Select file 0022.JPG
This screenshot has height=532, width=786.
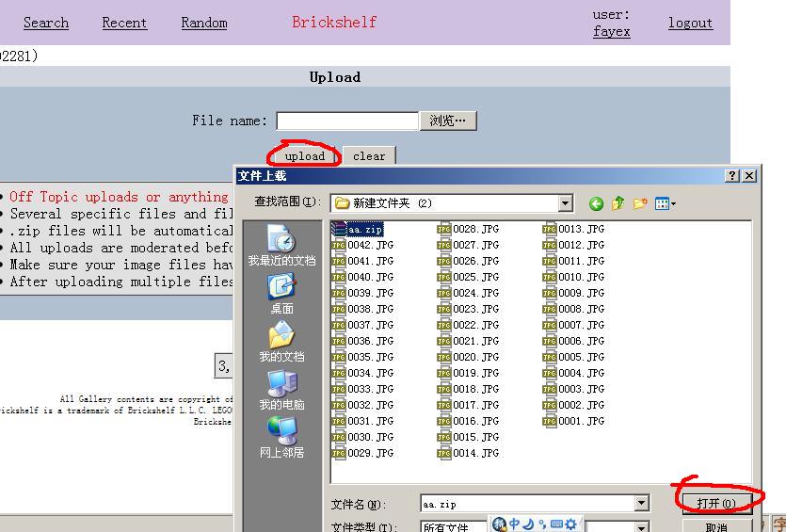coord(468,325)
